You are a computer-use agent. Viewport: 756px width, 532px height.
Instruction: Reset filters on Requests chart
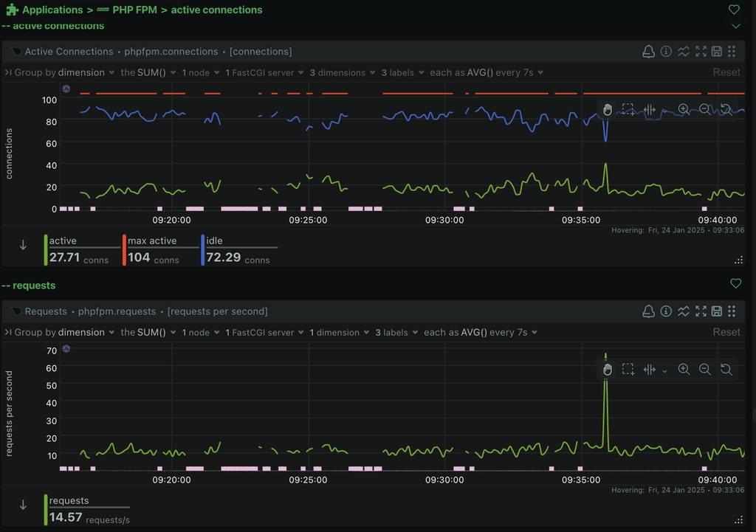(726, 332)
